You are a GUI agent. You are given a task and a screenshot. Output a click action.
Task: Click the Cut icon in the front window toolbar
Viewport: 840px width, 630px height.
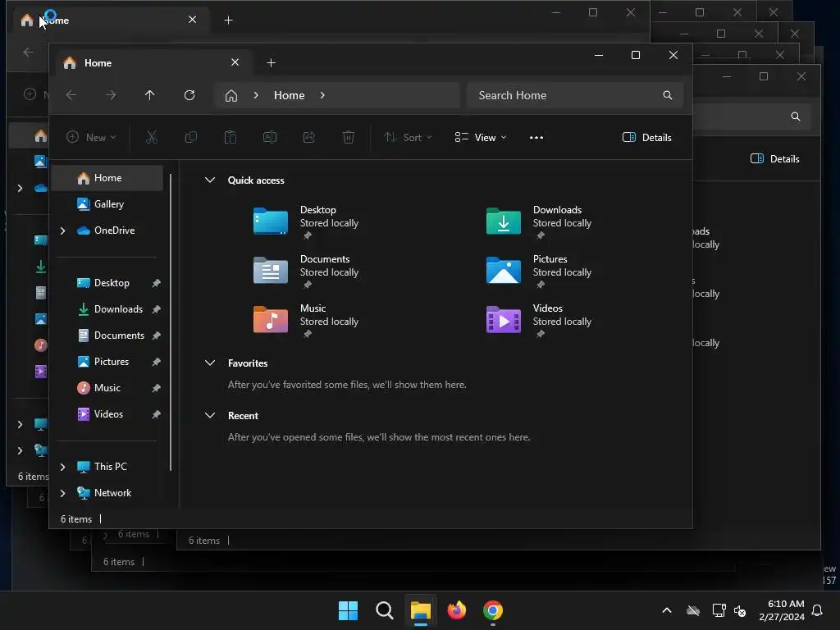click(152, 138)
